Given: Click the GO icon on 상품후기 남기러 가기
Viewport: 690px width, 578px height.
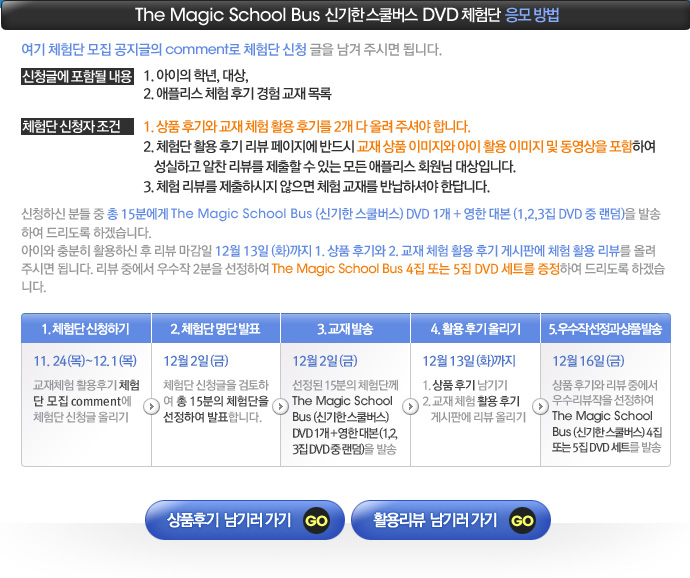Looking at the screenshot, I should tap(316, 520).
